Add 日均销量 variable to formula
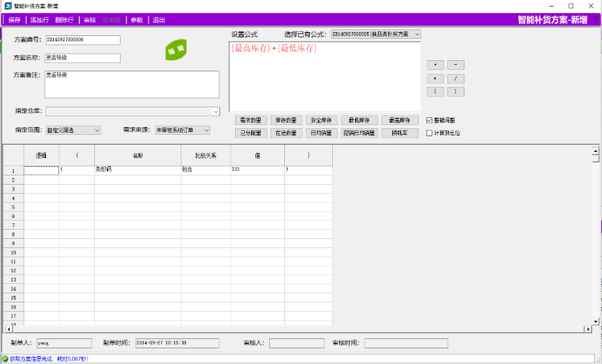 (x=322, y=133)
